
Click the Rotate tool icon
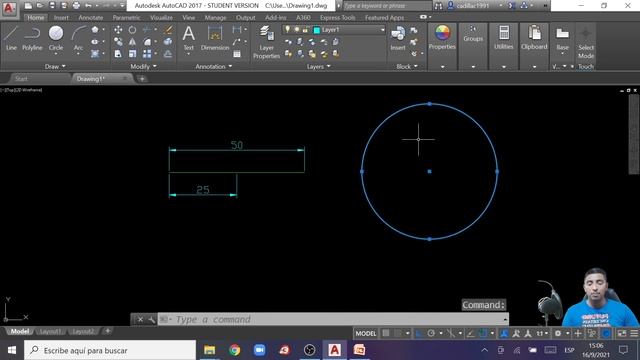[x=132, y=30]
